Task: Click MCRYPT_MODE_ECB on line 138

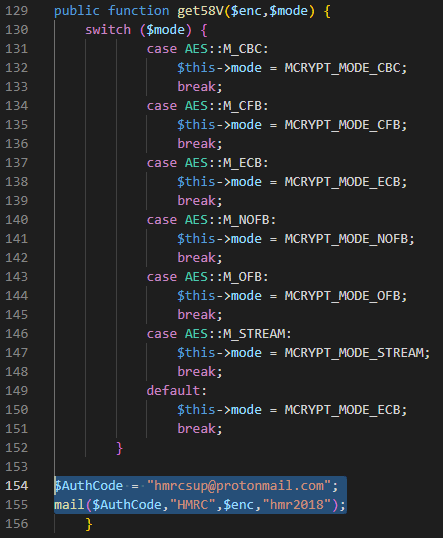Action: coord(342,182)
